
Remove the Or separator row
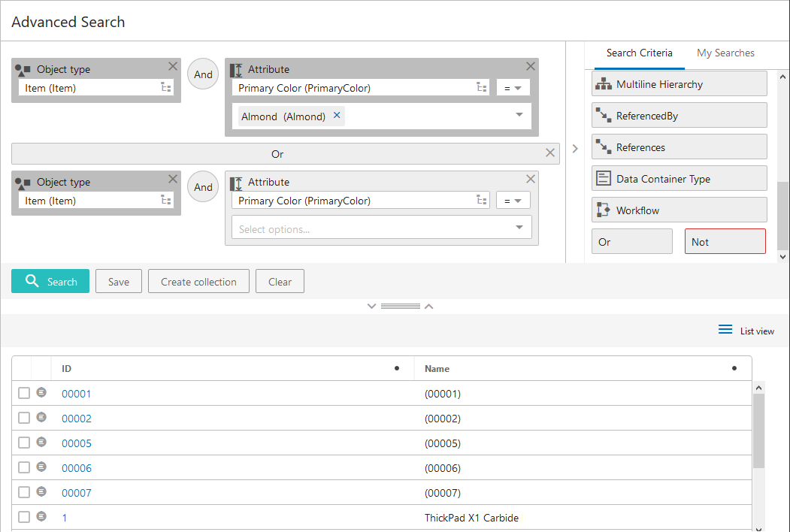pyautogui.click(x=550, y=153)
